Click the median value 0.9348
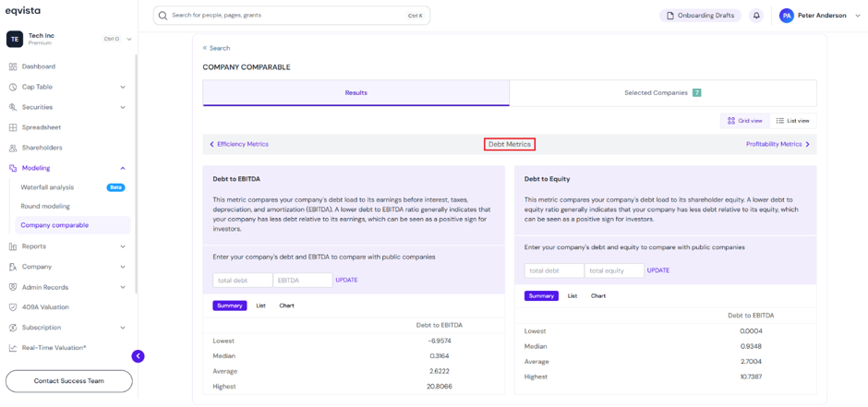868x407 pixels. pos(751,346)
